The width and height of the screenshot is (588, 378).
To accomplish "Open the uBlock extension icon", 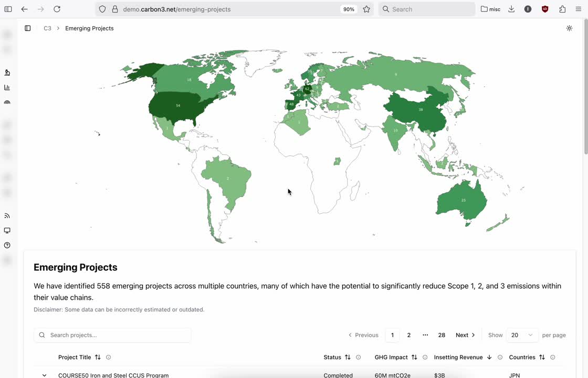I will 545,9.
